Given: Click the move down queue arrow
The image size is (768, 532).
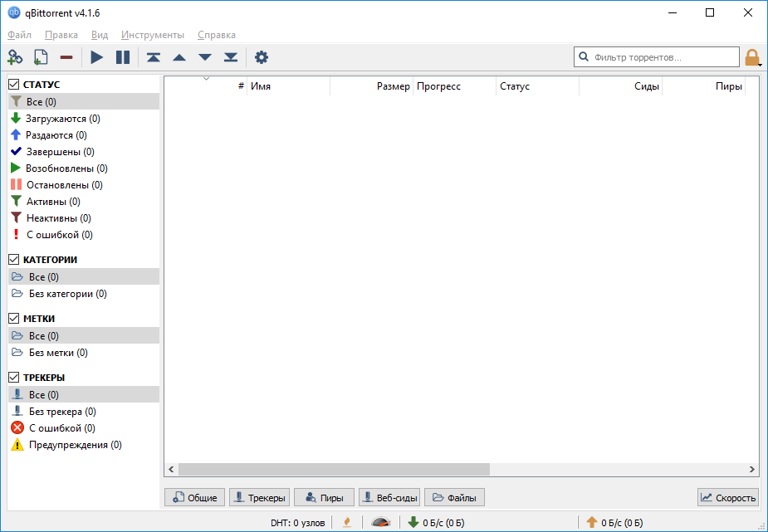Looking at the screenshot, I should (x=205, y=57).
